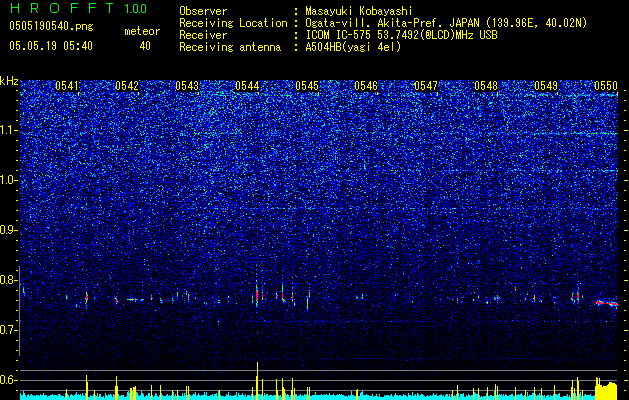
Task: Click the long red echo near 0550
Action: (607, 303)
